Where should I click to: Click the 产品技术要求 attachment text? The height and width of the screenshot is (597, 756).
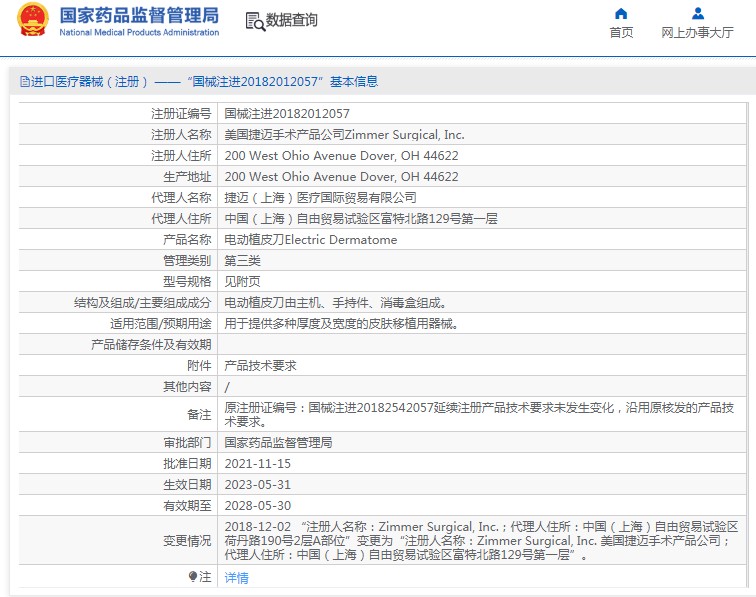[x=260, y=366]
